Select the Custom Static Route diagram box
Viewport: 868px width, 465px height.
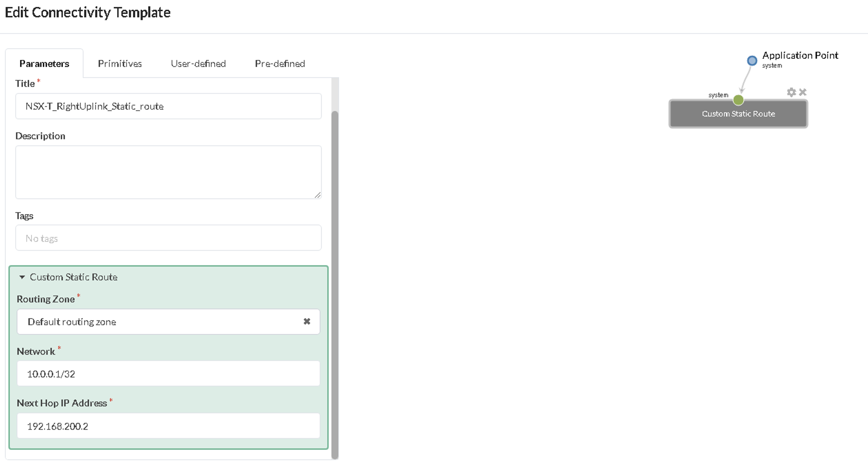pos(738,114)
